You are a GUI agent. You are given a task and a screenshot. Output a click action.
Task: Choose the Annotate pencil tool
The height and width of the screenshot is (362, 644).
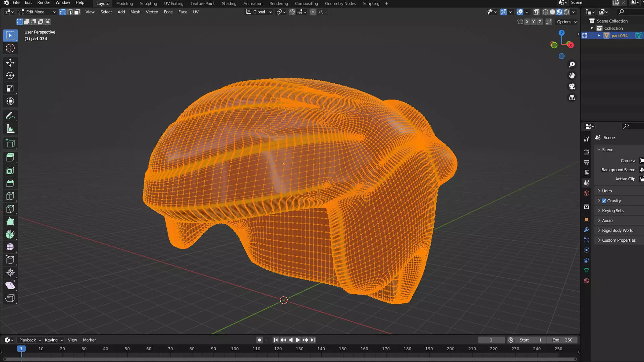click(10, 116)
